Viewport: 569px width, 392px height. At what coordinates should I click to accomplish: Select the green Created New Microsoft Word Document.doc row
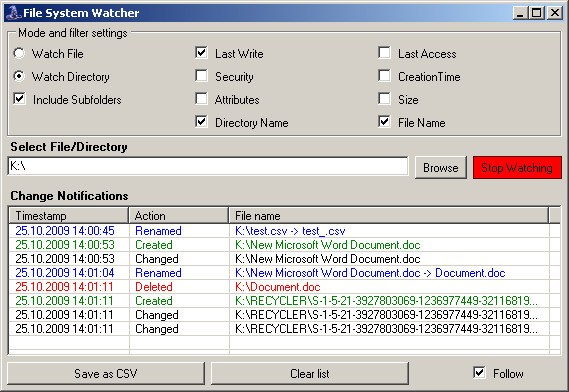pos(284,245)
